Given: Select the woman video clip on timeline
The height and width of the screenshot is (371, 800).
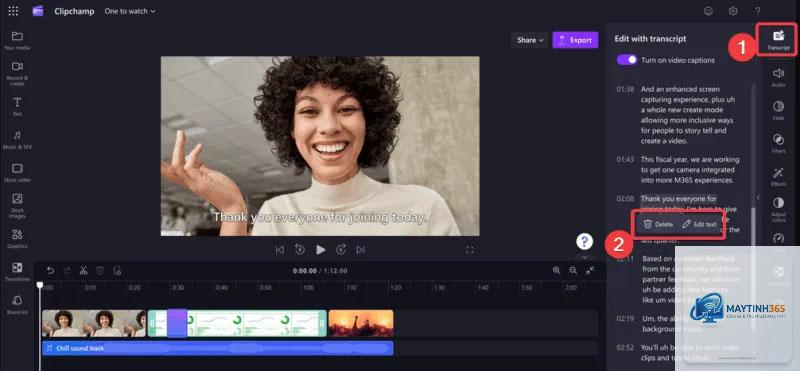Looking at the screenshot, I should [94, 323].
